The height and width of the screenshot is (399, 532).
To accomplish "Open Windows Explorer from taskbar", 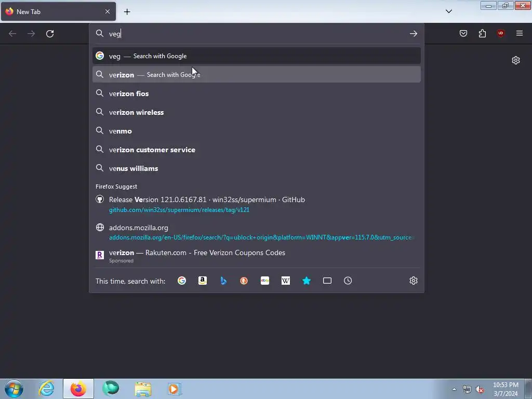I will 143,389.
